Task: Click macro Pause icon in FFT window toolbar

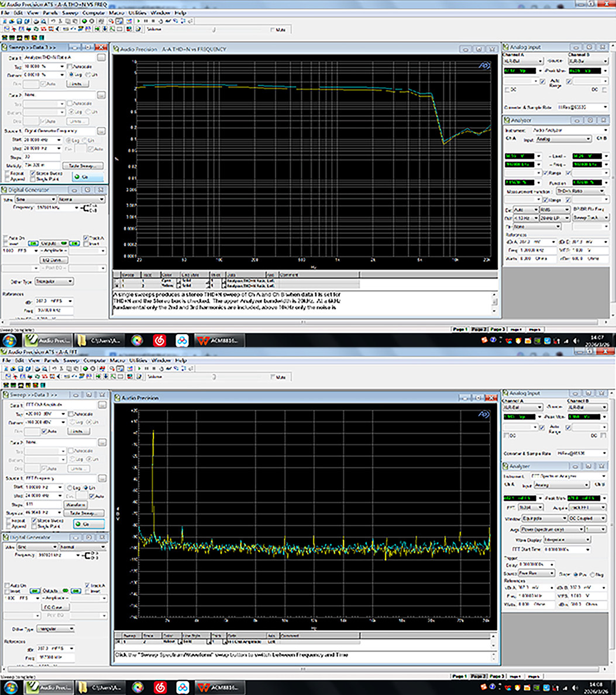Action: point(146,369)
